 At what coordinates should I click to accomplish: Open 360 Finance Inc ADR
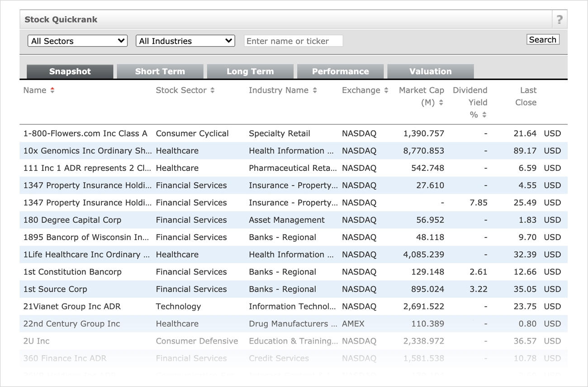coord(65,358)
